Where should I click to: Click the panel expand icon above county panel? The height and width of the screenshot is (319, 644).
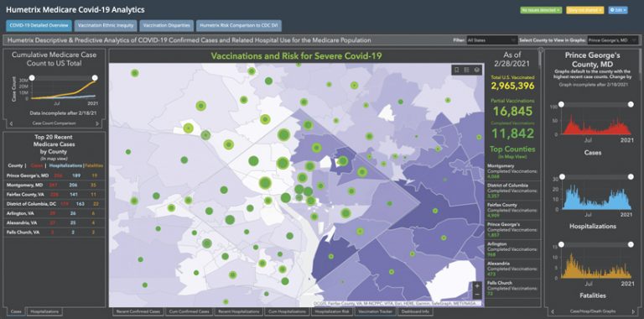tap(541, 50)
